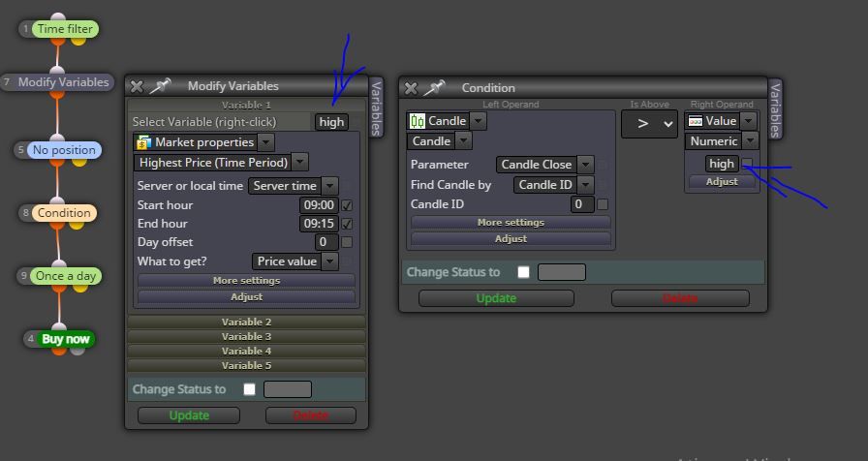
Task: Open the Highest Price (Time Period) dropdown
Action: click(x=300, y=163)
